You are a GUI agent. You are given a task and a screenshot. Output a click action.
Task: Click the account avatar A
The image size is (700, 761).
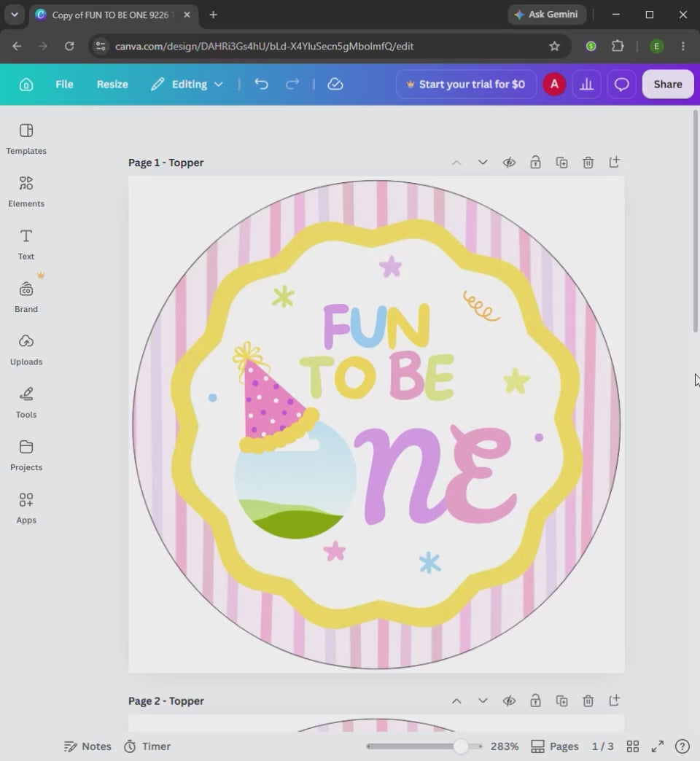(554, 85)
